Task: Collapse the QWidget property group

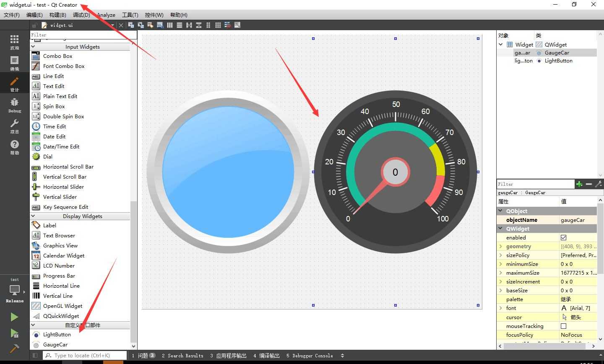Action: pyautogui.click(x=500, y=229)
